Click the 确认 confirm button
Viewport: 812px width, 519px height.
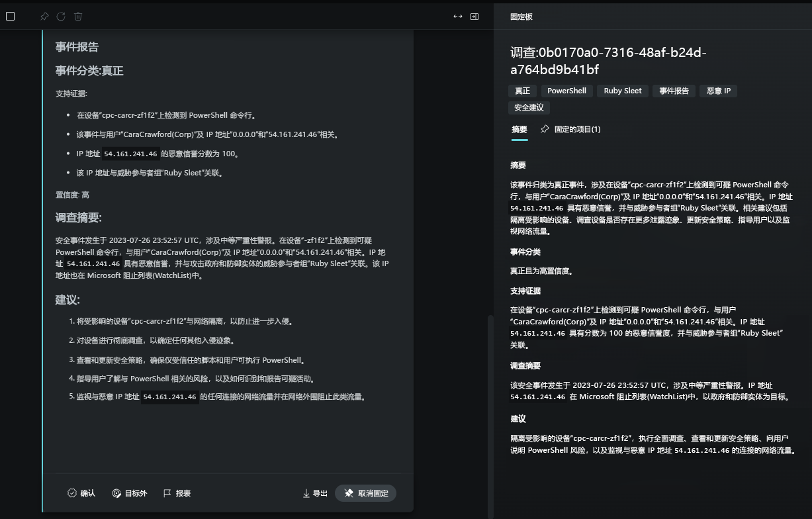(81, 493)
